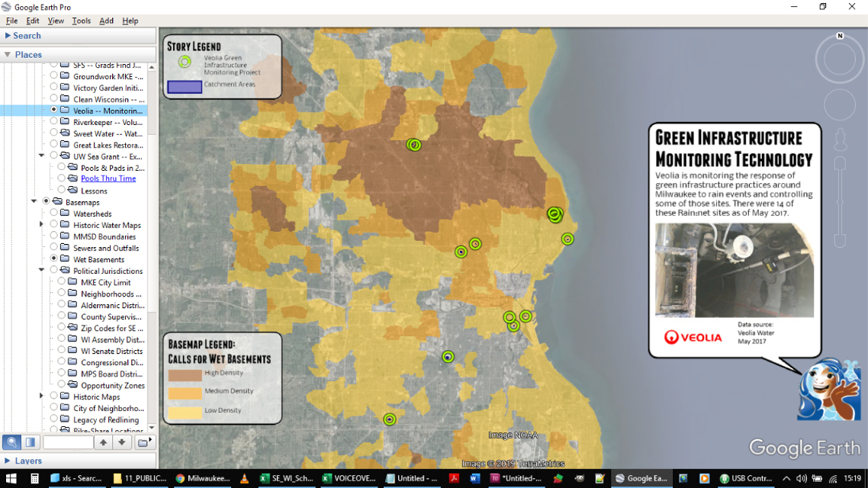Screen dimensions: 868x488
Task: Click the compass North indicator on the map
Action: [840, 35]
